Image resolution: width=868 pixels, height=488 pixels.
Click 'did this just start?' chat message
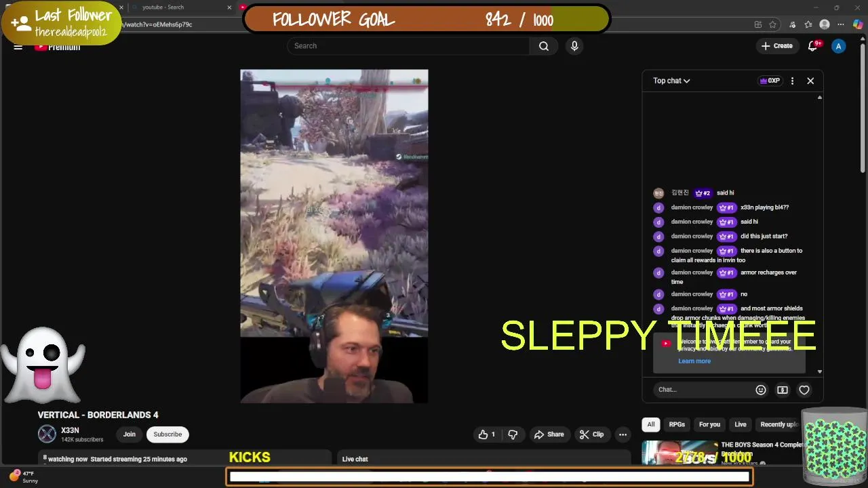764,237
